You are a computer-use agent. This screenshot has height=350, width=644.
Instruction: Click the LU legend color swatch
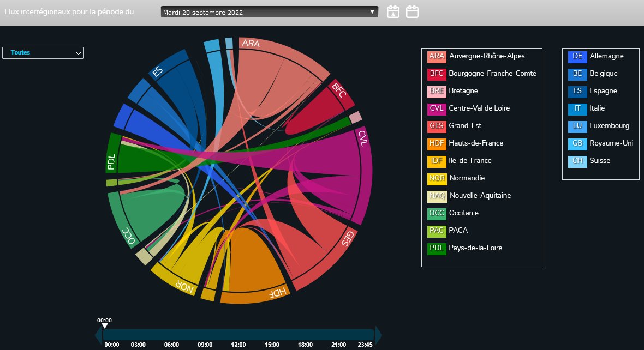pos(577,126)
